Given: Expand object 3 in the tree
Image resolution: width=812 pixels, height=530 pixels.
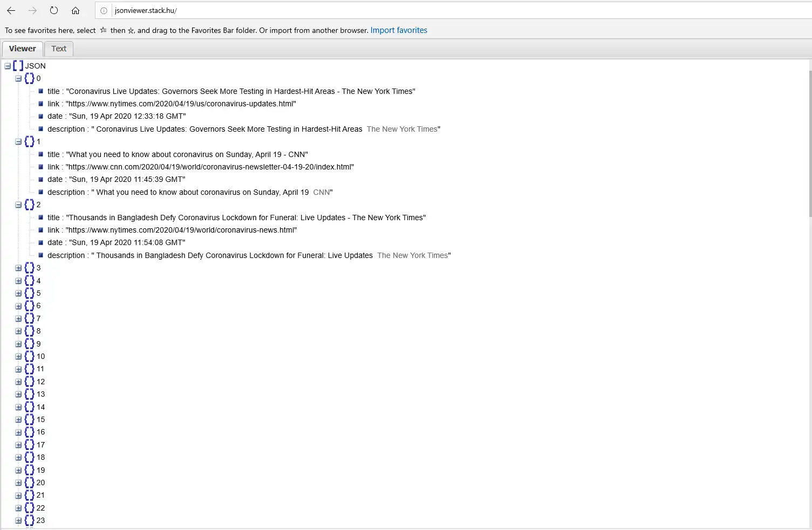Looking at the screenshot, I should 18,268.
